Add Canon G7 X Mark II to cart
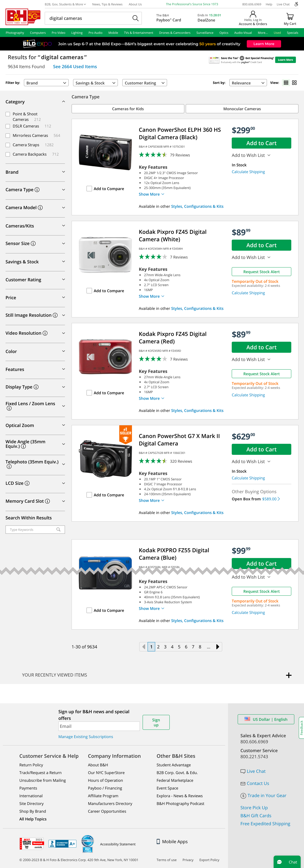Image resolution: width=304 pixels, height=868 pixels. pos(261,449)
